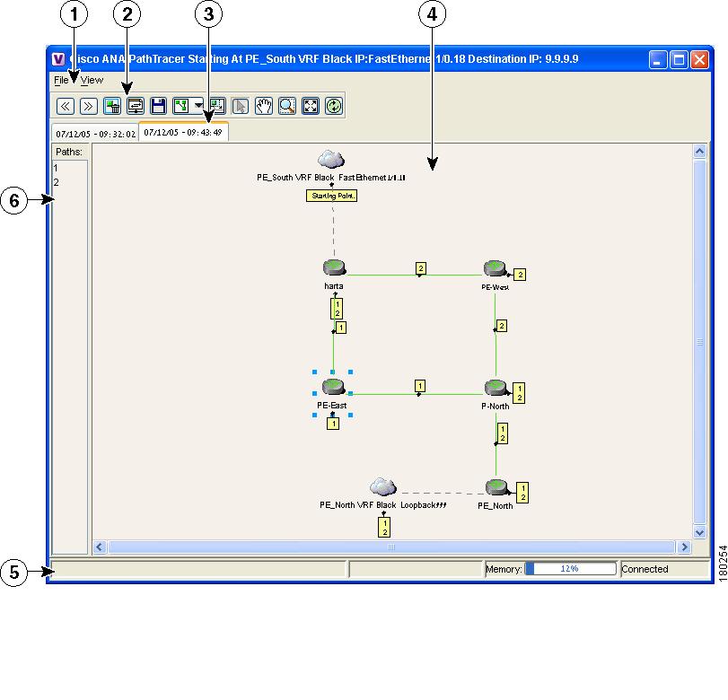Activate the pan hand tool
This screenshot has height=700, width=728.
264,106
